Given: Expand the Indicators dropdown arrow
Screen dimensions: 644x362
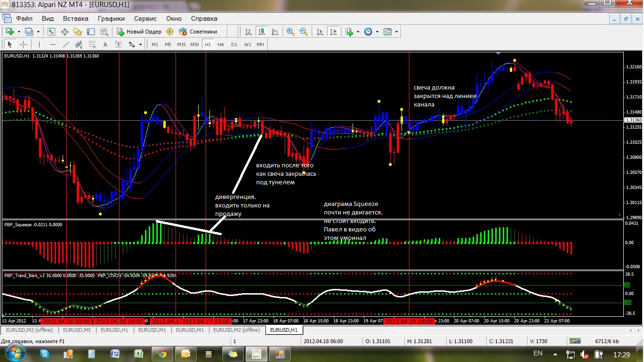Looking at the screenshot, I should [x=358, y=32].
